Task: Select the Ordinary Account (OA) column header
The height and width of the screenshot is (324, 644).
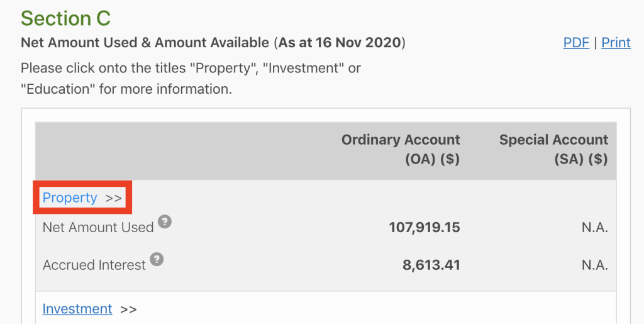Action: point(401,150)
